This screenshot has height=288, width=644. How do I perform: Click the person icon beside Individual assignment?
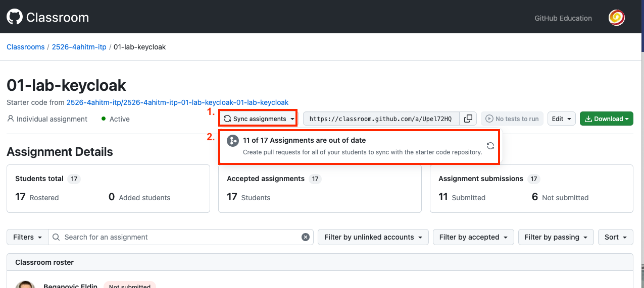(x=11, y=119)
